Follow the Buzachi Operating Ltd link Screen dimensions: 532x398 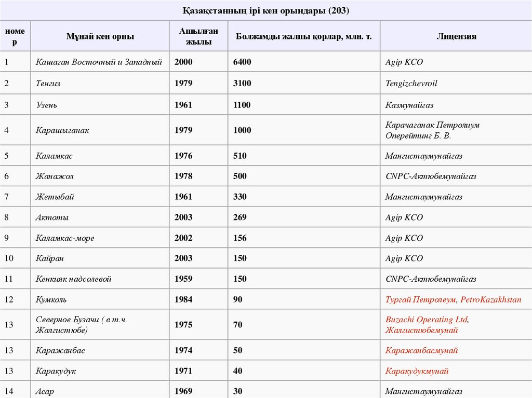[426, 320]
